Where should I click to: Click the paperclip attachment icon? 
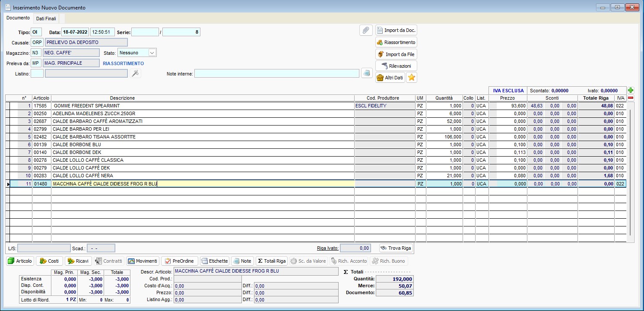(x=365, y=30)
